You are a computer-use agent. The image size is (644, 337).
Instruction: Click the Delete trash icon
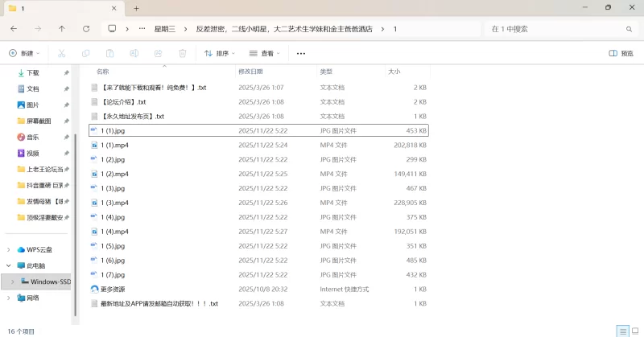pos(183,54)
